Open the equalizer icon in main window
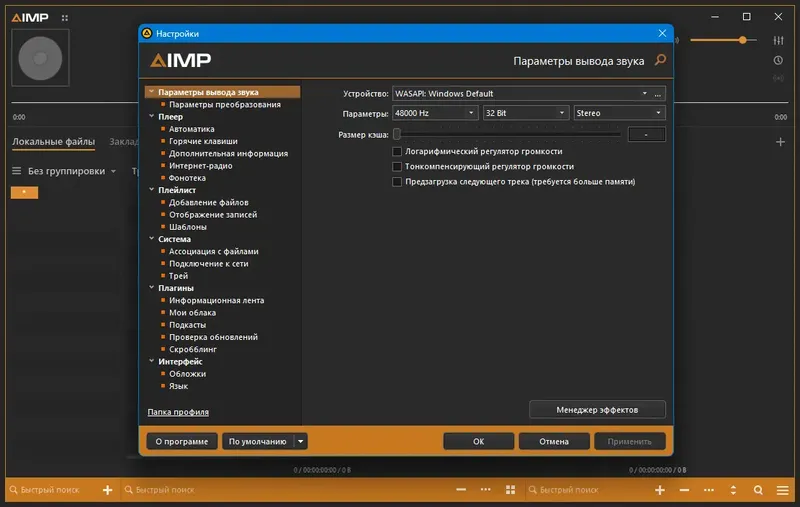The height and width of the screenshot is (507, 800). (x=778, y=40)
